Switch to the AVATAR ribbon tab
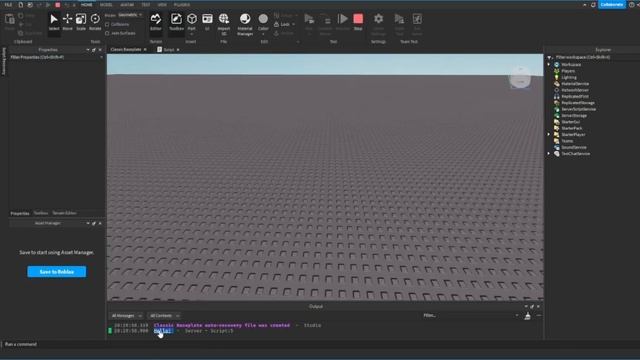Screen dimensions: 640x360 point(127,5)
